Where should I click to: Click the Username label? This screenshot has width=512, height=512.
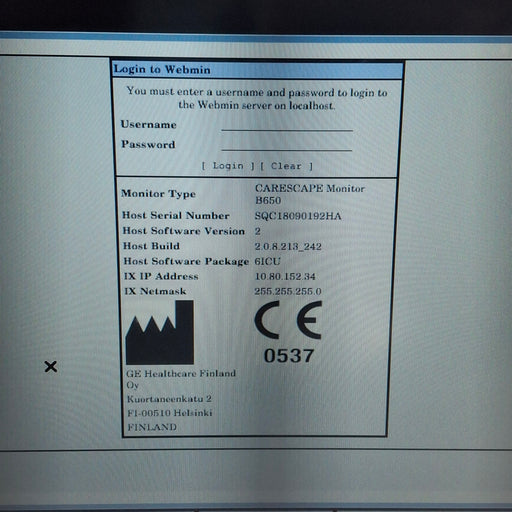(148, 124)
